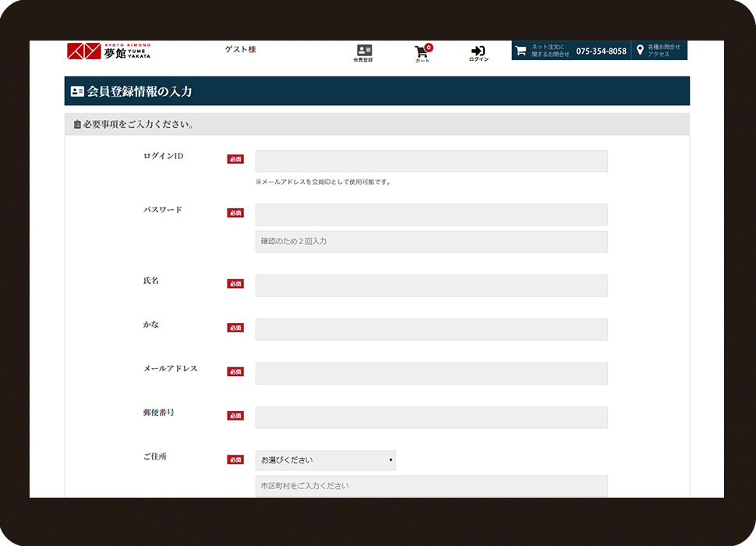
Task: Click the login arrow icon
Action: (x=479, y=51)
